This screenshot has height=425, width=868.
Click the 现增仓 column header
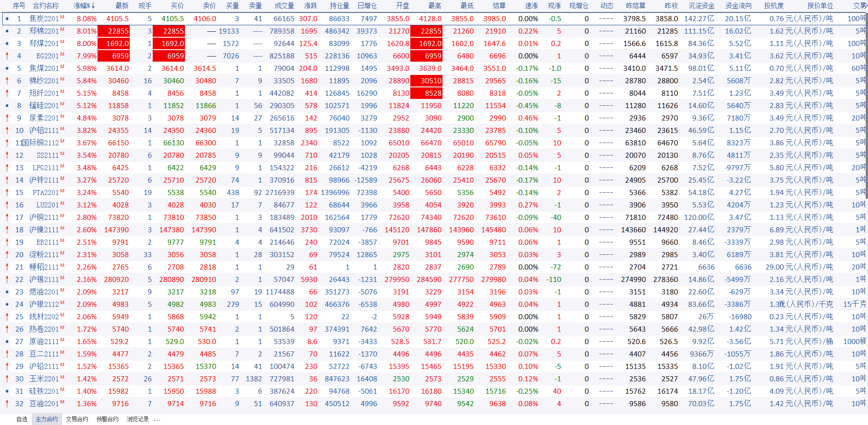pos(579,6)
